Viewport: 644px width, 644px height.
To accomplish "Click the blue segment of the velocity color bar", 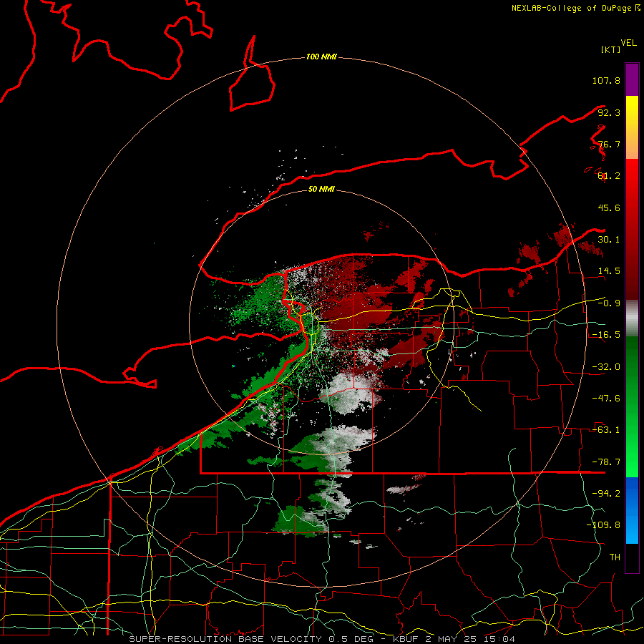I will tap(632, 510).
